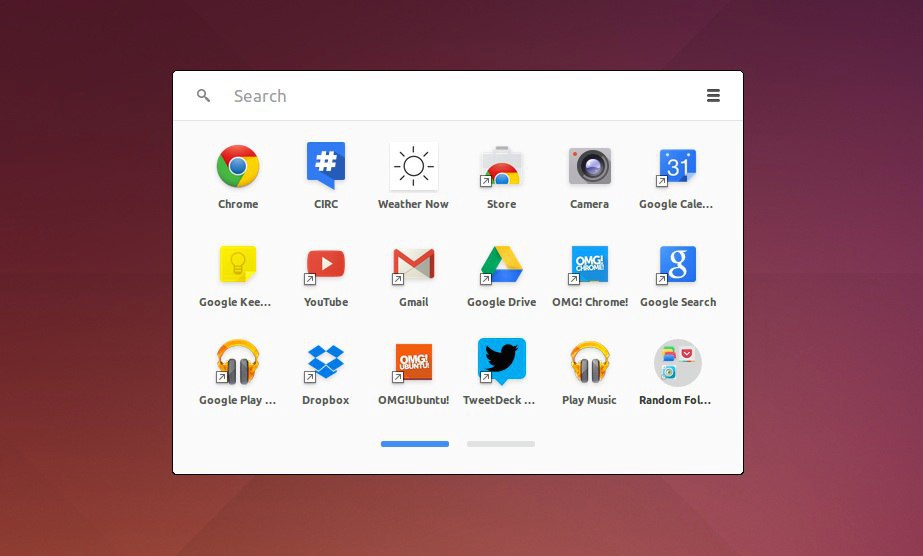923x556 pixels.
Task: Focus the Search text field
Action: (x=459, y=96)
